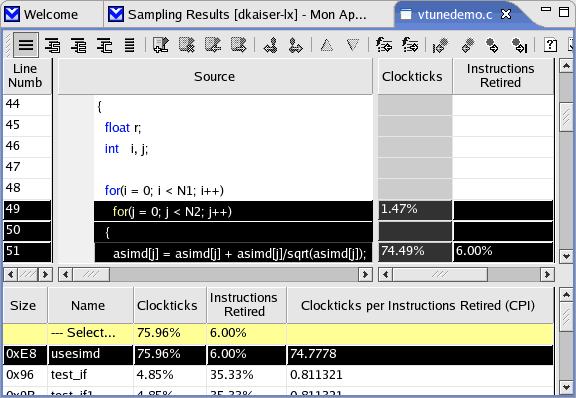Close the vtunedemo.c tab
Image resolution: width=576 pixels, height=398 pixels.
506,14
